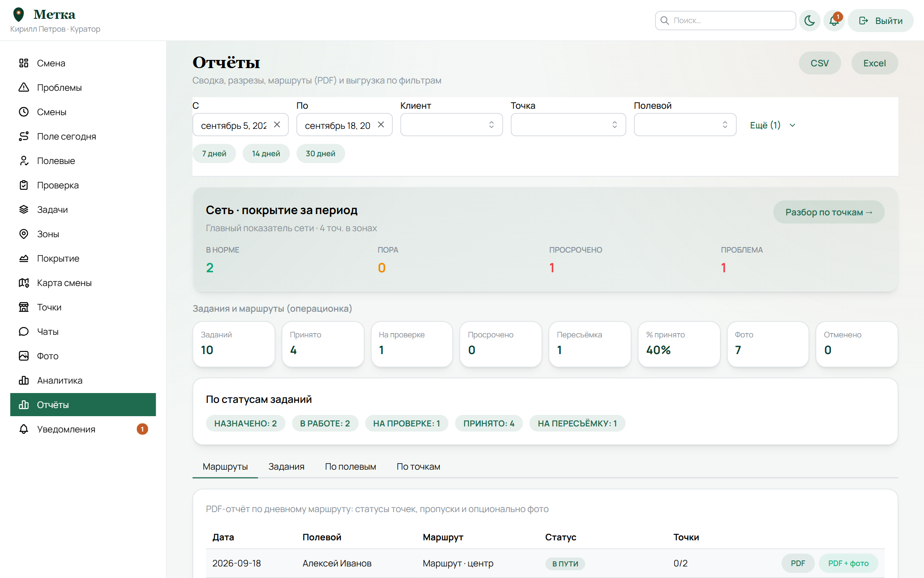Open Проверка clipboard item

pyautogui.click(x=83, y=185)
